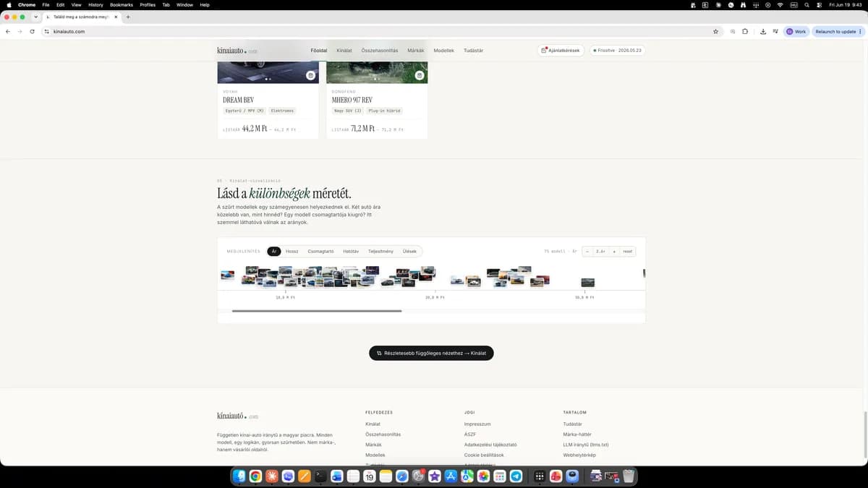The height and width of the screenshot is (488, 868).
Task: Open Calendar from the Dock
Action: [370, 476]
